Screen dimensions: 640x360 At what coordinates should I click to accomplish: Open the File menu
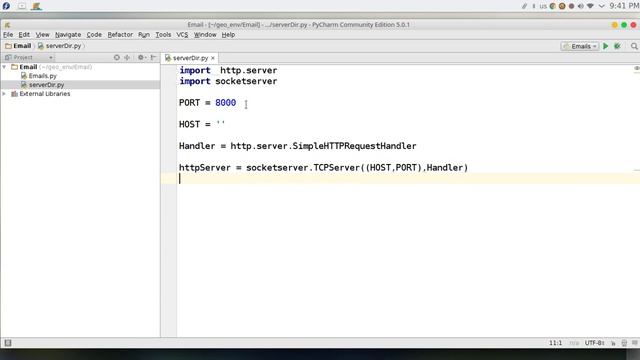tap(8, 35)
